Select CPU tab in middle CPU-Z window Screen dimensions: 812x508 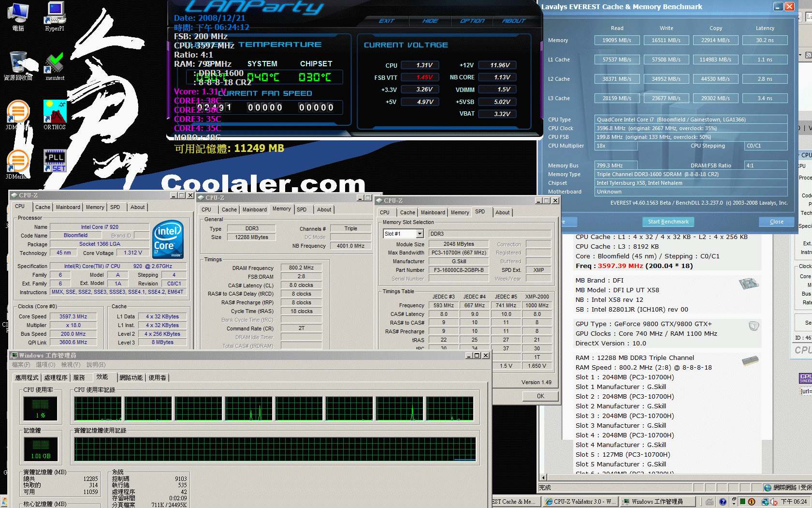coord(206,209)
